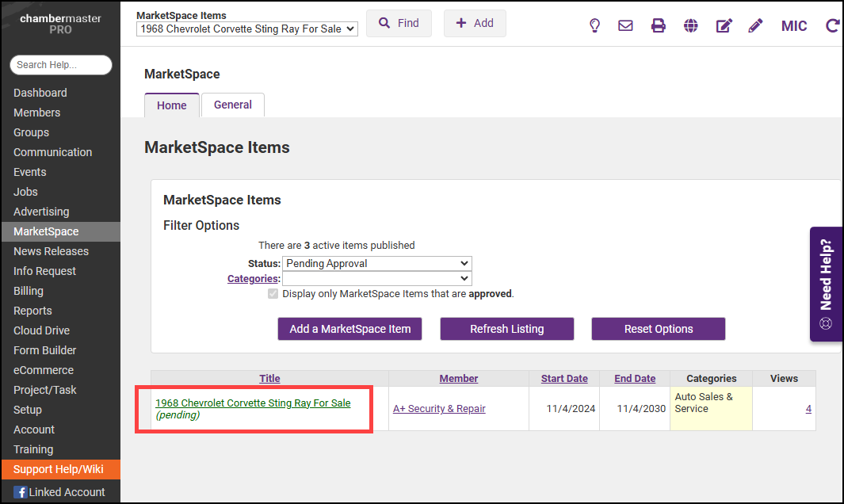Click the chambermaster PRO logo
Screen dimensions: 844x504
(60, 24)
